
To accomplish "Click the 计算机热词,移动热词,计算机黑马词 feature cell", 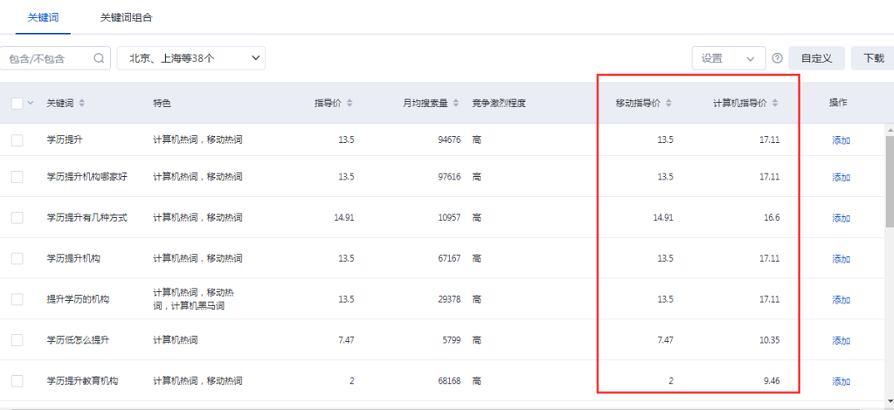I will [194, 299].
